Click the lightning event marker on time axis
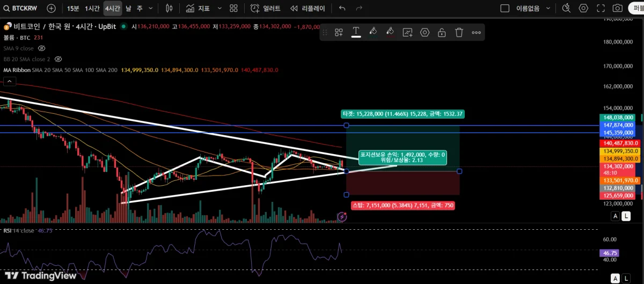 click(342, 216)
